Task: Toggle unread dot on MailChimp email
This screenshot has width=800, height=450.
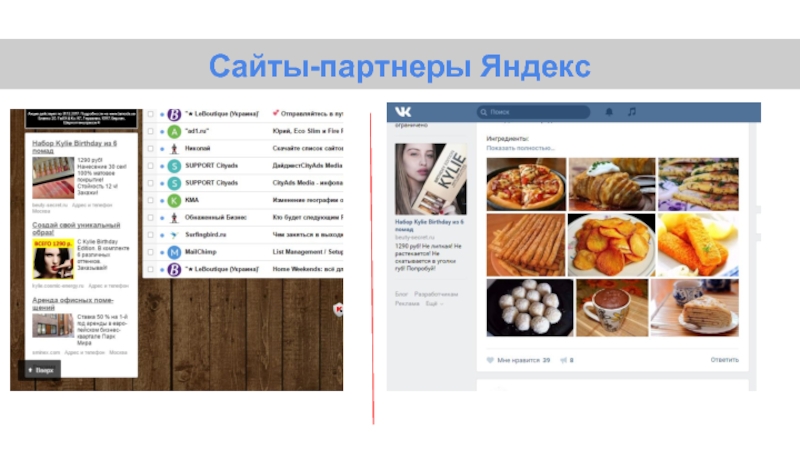Action: point(162,253)
